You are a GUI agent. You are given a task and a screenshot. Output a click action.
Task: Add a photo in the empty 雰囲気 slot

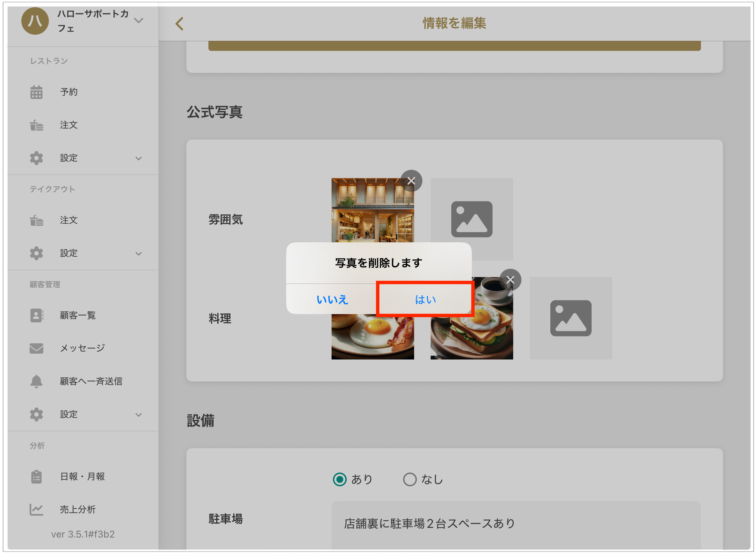(x=472, y=219)
